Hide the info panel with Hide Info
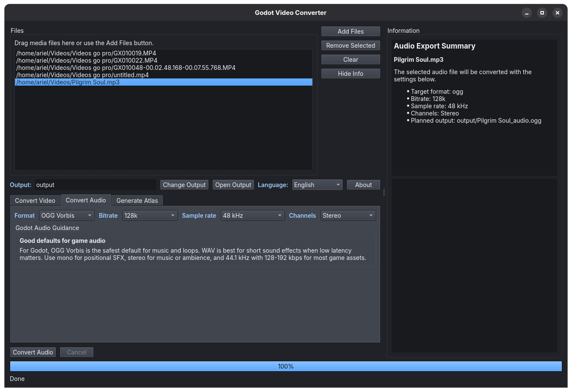The image size is (572, 392). 350,74
